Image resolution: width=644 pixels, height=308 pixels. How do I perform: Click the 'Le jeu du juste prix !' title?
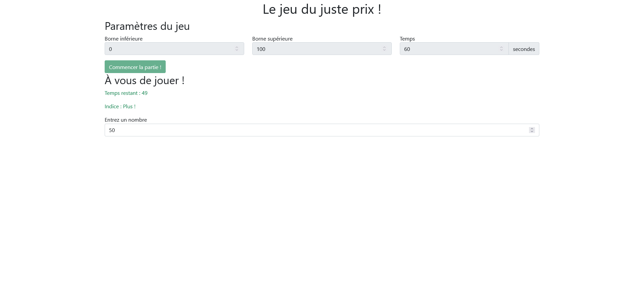322,9
